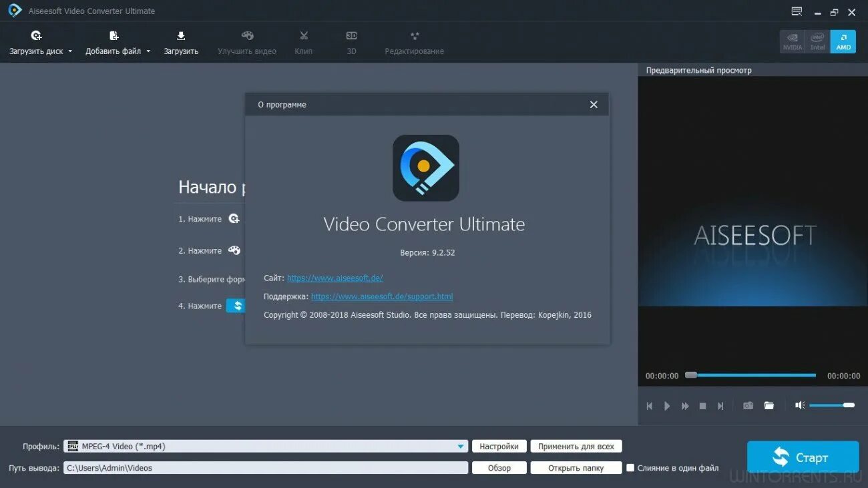This screenshot has height=488, width=868.
Task: Click the Версия: 9.2.52 text
Action: point(427,253)
